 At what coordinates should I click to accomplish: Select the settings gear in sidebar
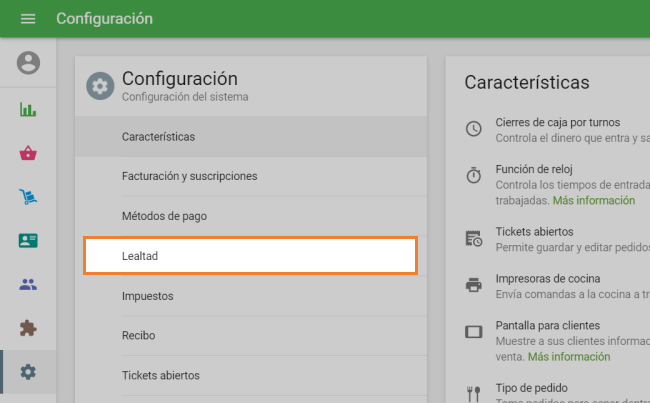click(28, 372)
